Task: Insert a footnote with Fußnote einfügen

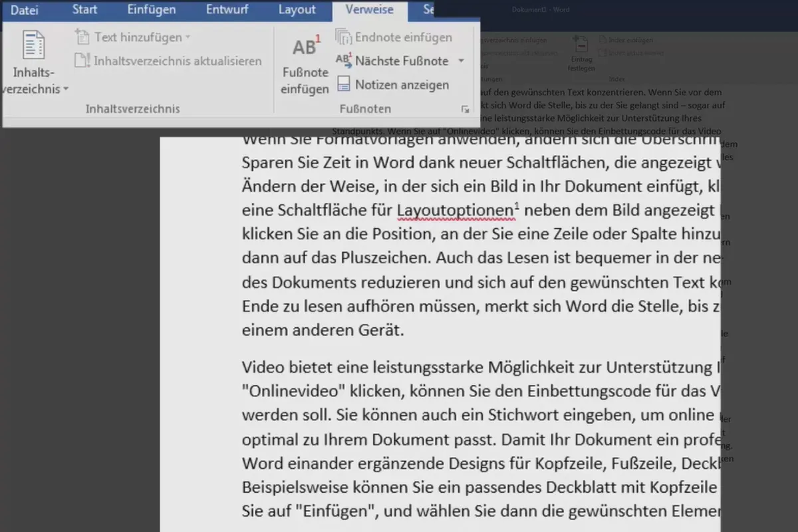Action: click(x=305, y=65)
